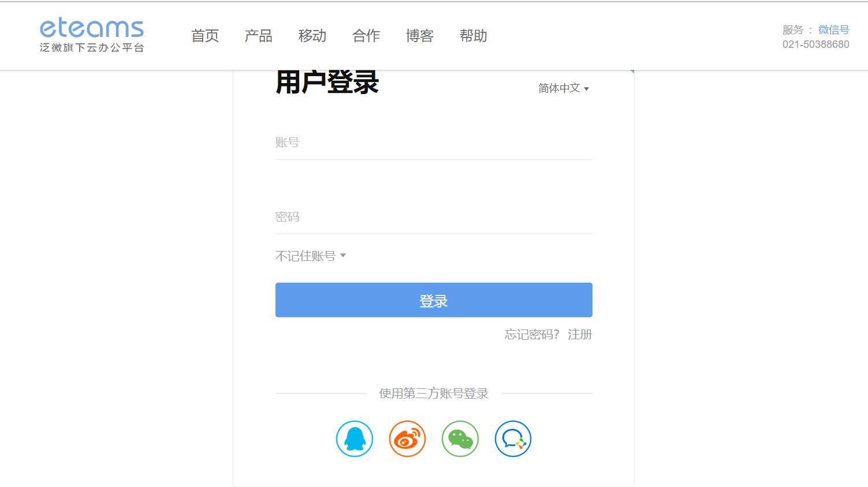868x487 pixels.
Task: Sign in using the Weibo icon
Action: (407, 439)
